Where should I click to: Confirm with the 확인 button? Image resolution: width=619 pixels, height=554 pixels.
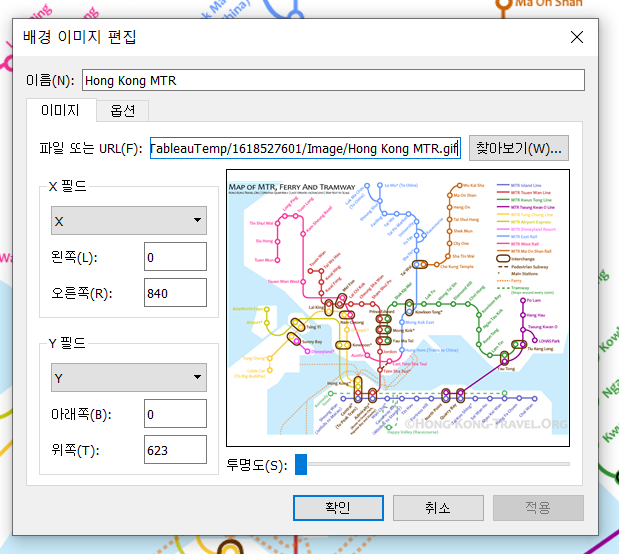click(x=338, y=508)
